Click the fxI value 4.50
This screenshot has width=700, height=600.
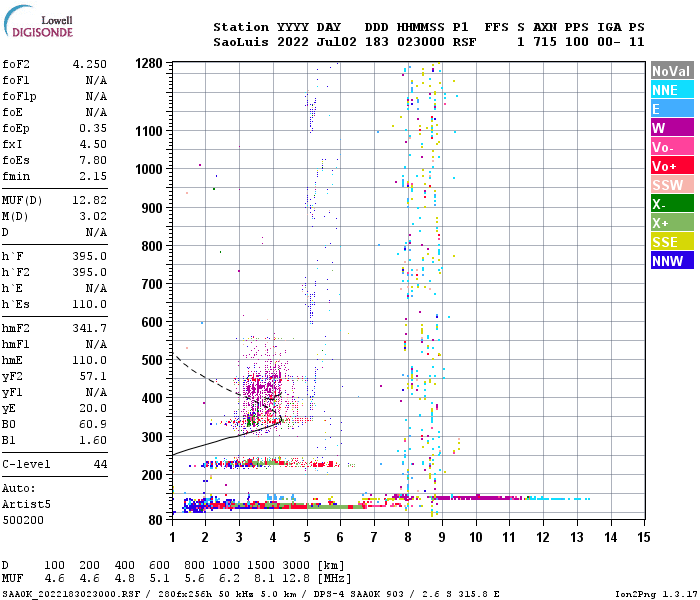point(93,145)
